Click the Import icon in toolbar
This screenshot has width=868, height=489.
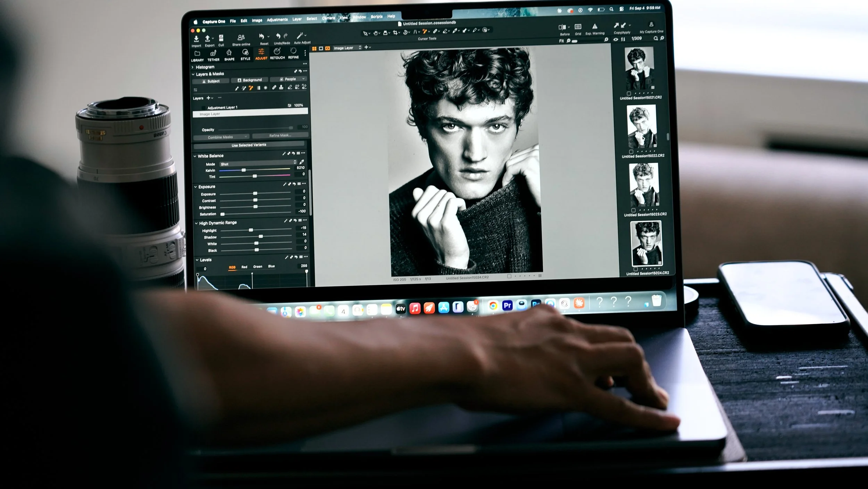coord(196,39)
